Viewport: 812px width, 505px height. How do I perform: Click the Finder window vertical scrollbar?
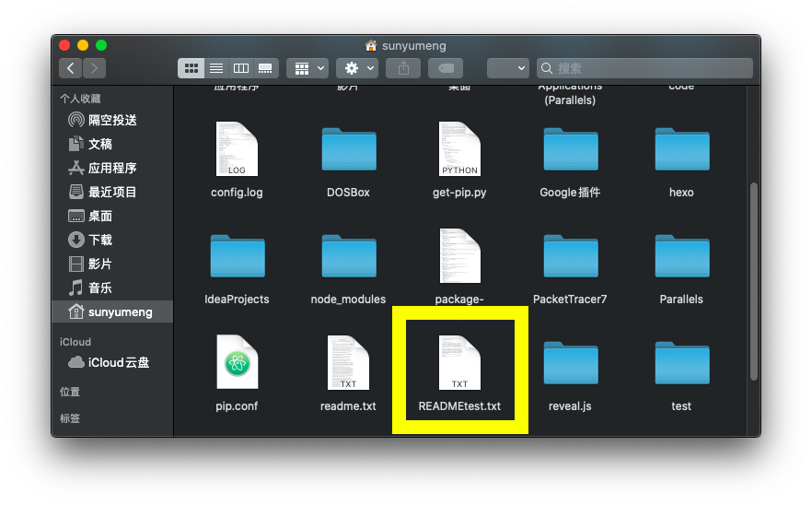[754, 281]
